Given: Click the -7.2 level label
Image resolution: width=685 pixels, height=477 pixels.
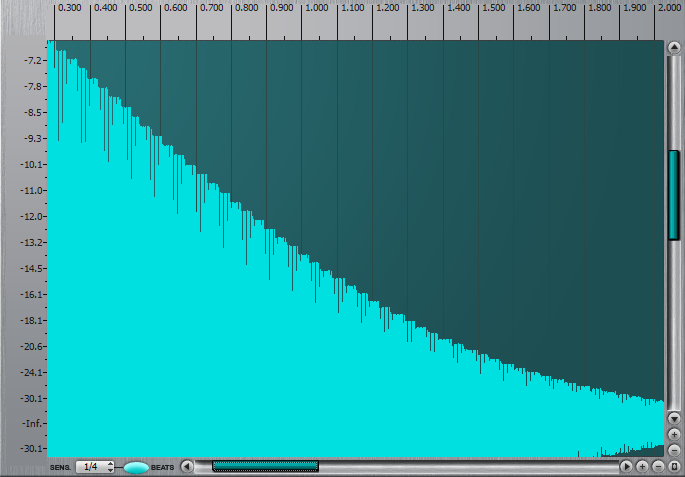Looking at the screenshot, I should click(33, 61).
